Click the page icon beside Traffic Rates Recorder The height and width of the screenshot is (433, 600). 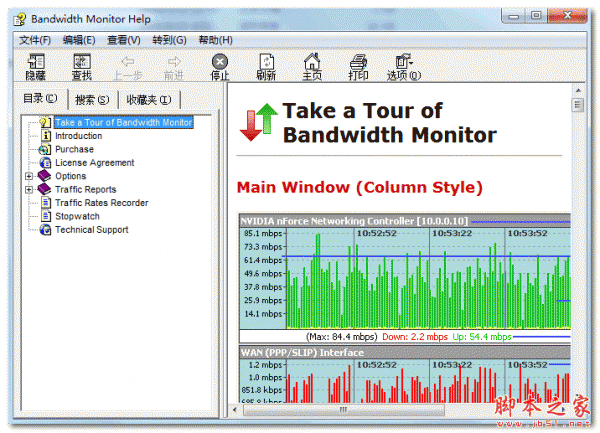click(x=46, y=203)
